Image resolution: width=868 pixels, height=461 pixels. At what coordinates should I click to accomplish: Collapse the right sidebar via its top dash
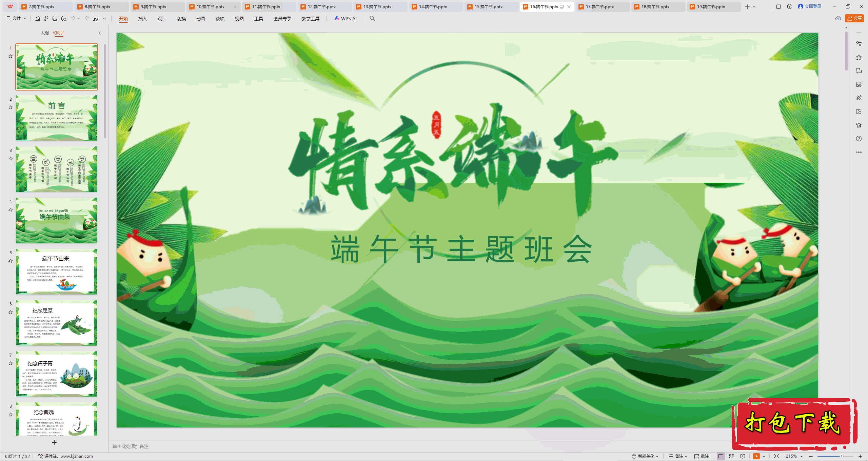click(859, 33)
